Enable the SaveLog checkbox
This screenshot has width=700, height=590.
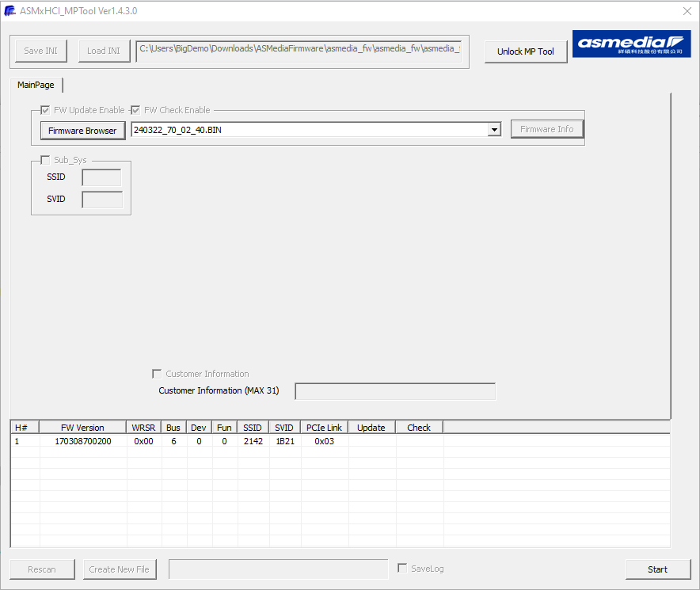tap(402, 569)
